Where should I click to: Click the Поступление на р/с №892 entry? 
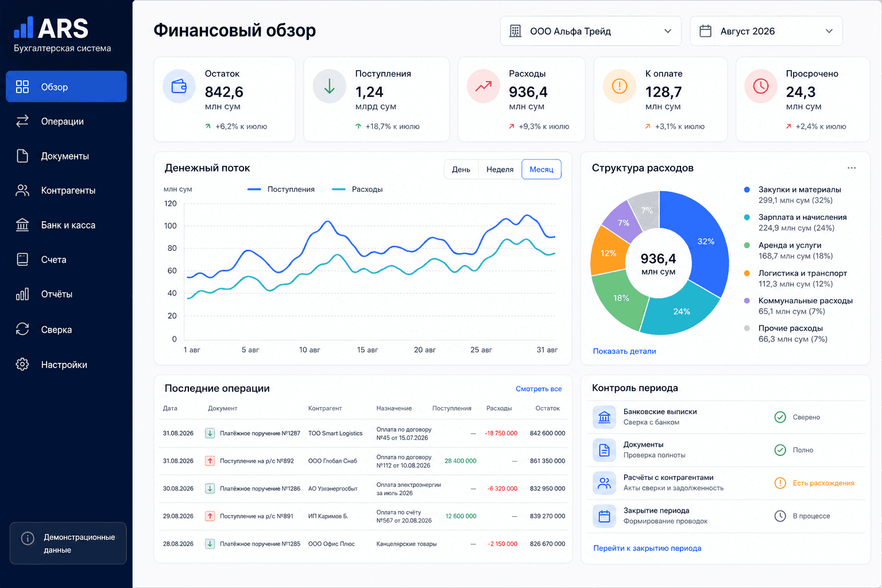(257, 461)
